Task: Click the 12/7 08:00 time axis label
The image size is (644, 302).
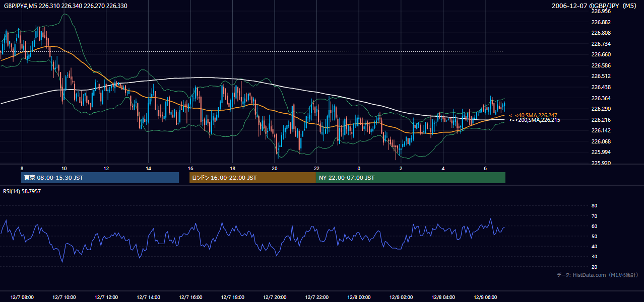Action: point(22,297)
